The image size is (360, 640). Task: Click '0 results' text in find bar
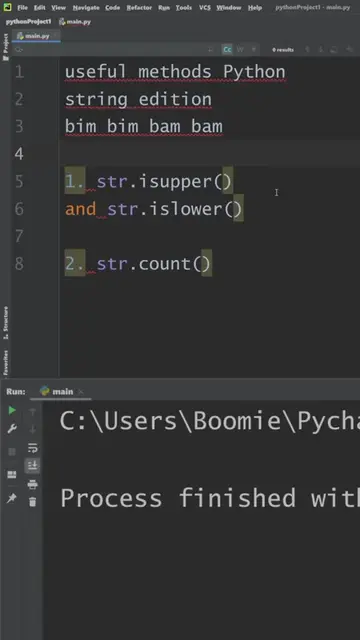(x=283, y=50)
